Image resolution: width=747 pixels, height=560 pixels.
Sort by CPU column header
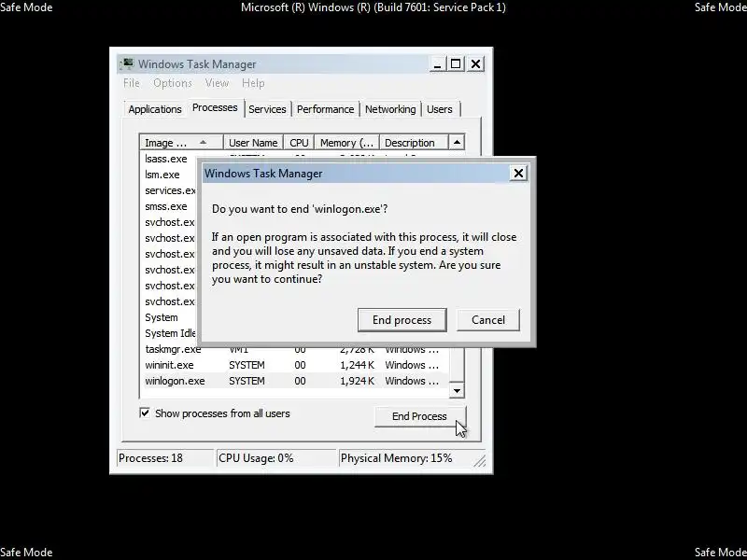(299, 143)
